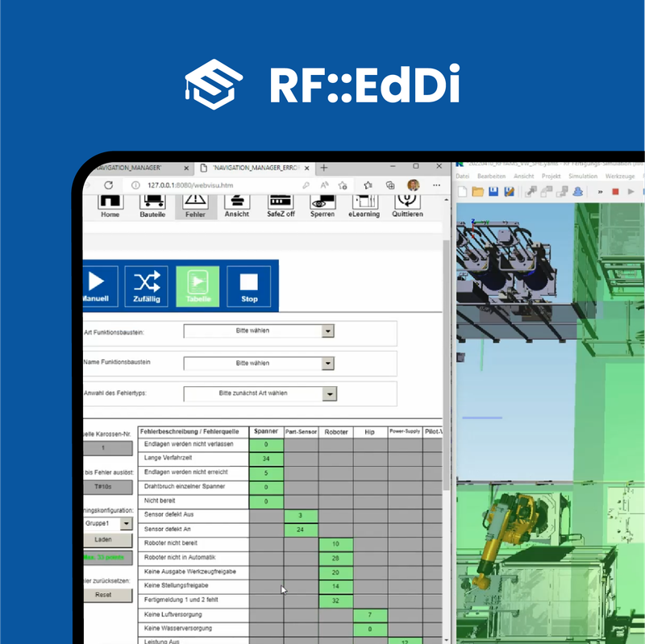The image size is (645, 644).
Task: Click the Laden button
Action: tap(108, 539)
